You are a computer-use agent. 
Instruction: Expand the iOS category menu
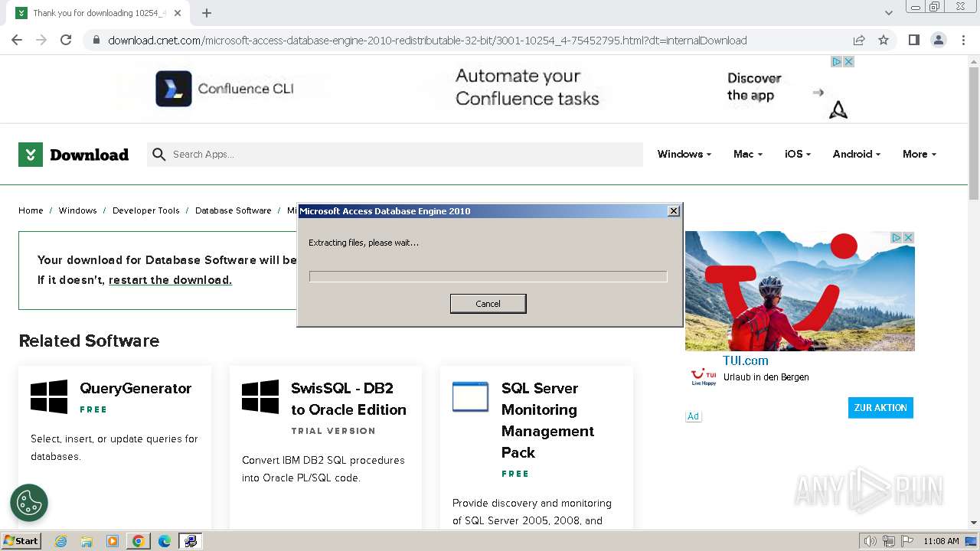[797, 154]
